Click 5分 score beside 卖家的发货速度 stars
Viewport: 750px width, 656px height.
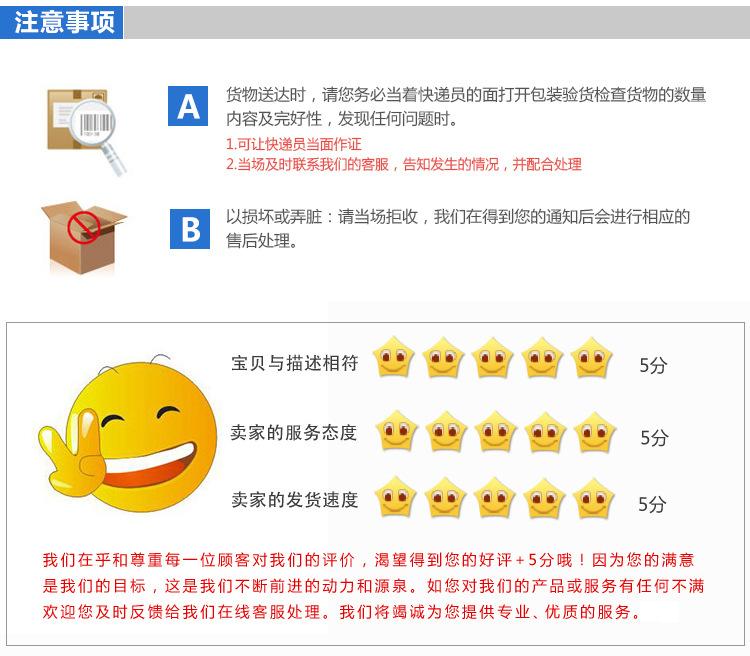point(652,504)
